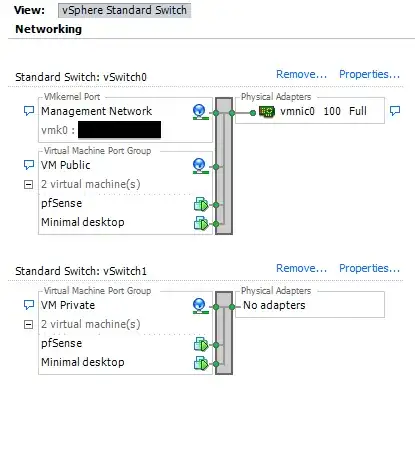Image resolution: width=415 pixels, height=469 pixels.
Task: Click the vSwitch0 gray switch bar
Action: (x=224, y=166)
